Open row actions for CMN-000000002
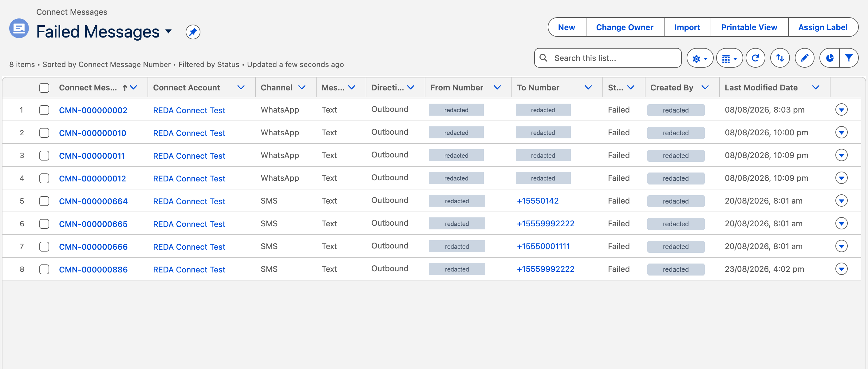 pos(841,110)
